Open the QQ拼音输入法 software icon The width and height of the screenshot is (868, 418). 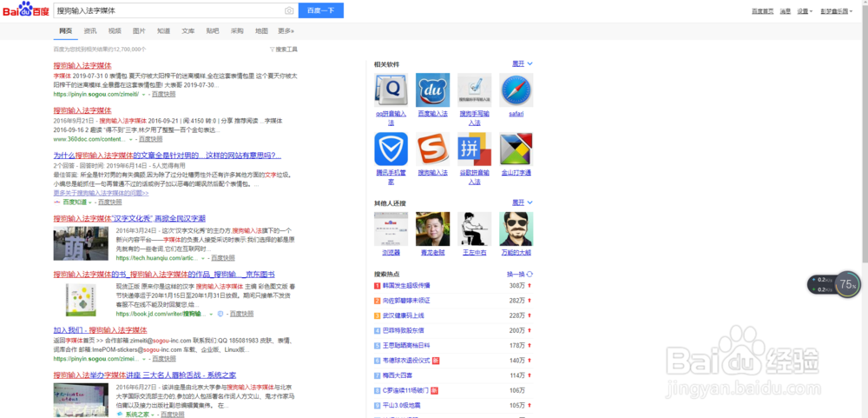tap(391, 90)
